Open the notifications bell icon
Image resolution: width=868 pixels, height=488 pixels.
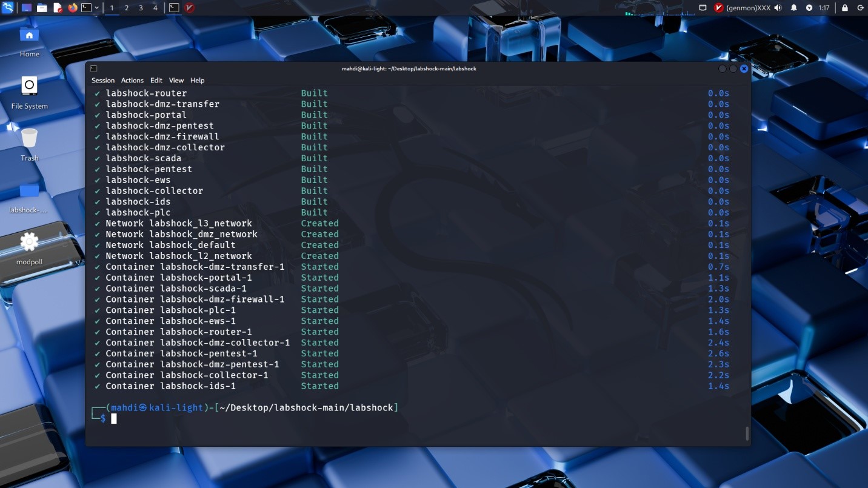(794, 8)
